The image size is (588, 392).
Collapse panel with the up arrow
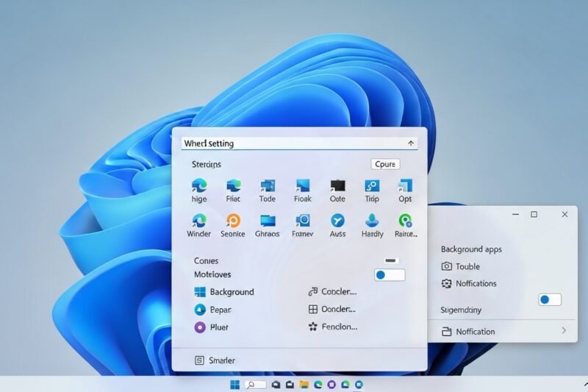411,143
